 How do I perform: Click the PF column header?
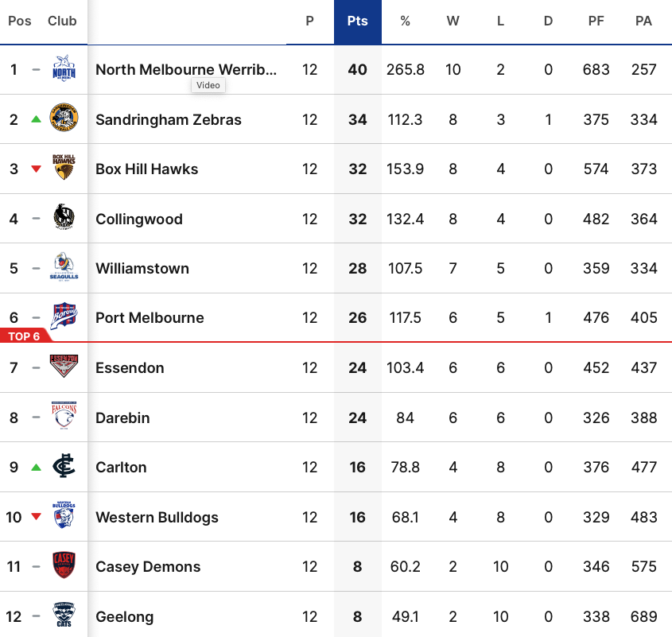[596, 21]
